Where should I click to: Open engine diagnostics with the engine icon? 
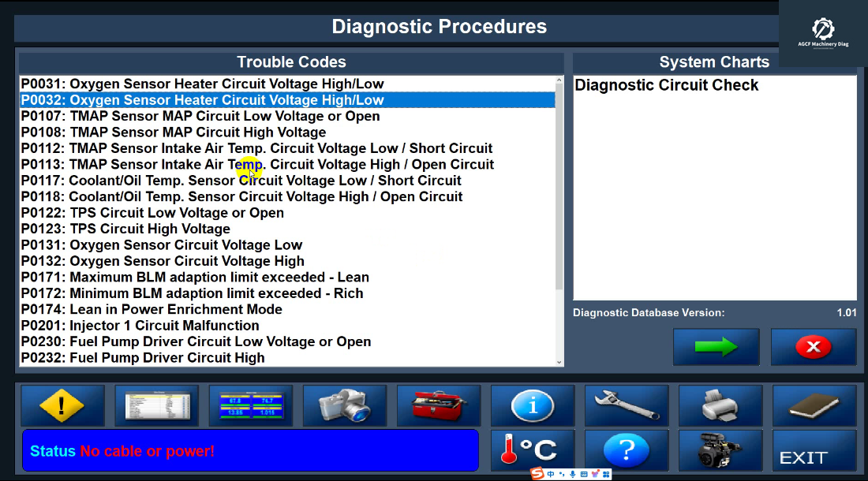click(720, 449)
